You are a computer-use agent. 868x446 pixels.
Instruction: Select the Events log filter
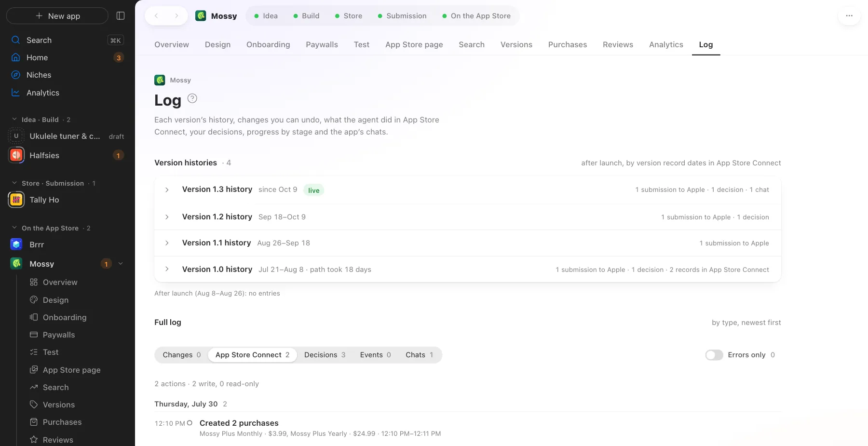click(375, 355)
